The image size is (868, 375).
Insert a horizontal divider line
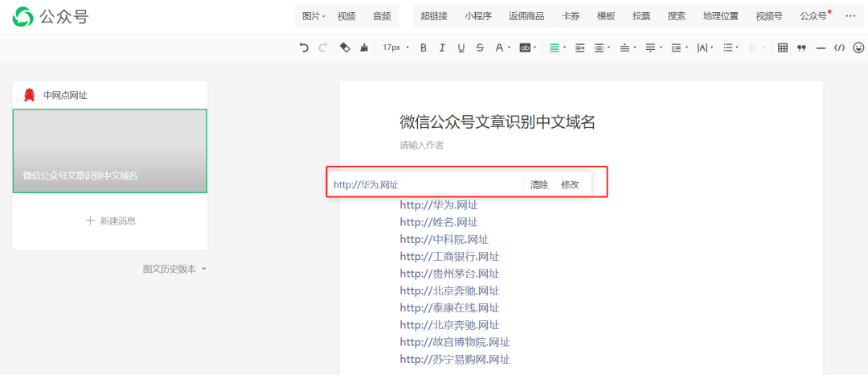pyautogui.click(x=821, y=47)
